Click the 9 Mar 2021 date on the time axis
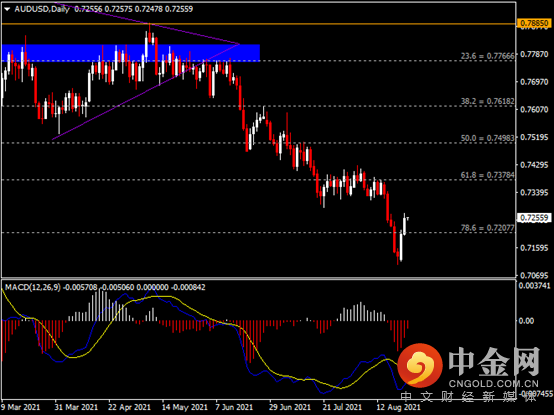 [x=20, y=407]
